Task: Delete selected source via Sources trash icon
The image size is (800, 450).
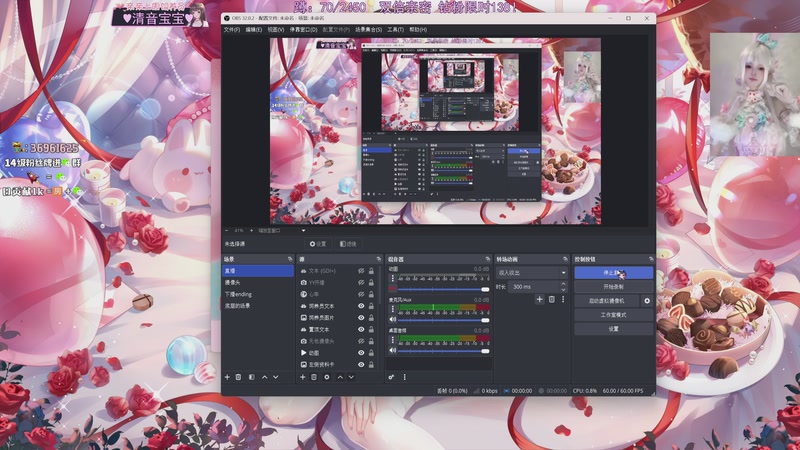Action: 314,377
